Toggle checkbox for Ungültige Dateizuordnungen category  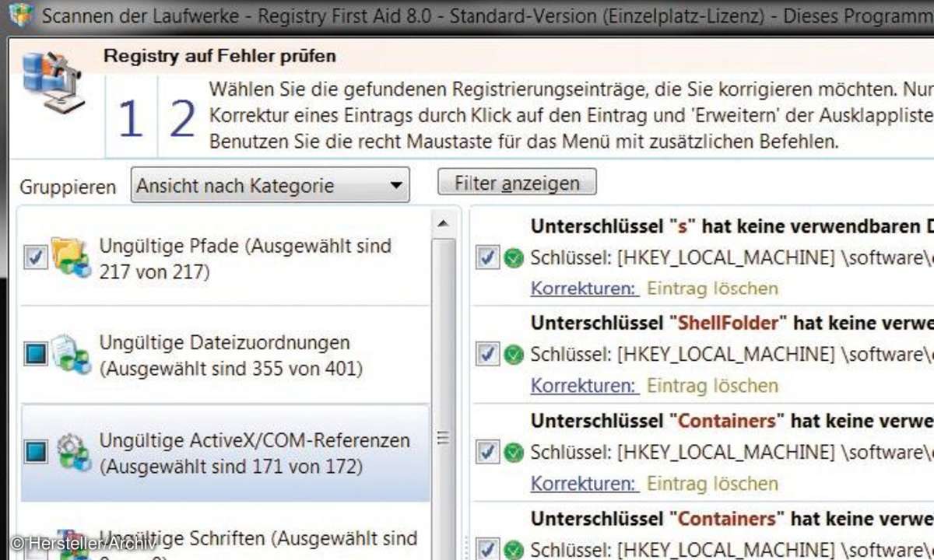[35, 355]
